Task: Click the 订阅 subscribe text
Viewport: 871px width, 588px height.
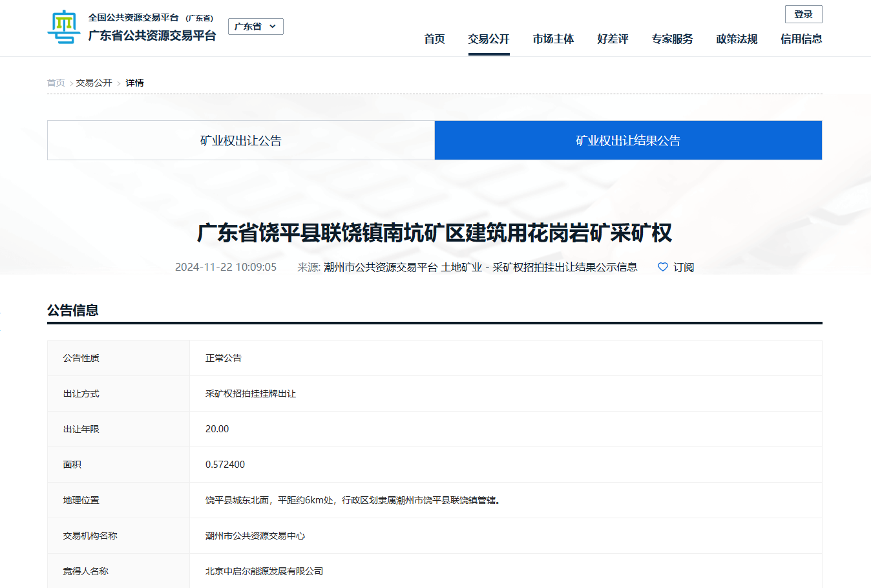Action: [x=683, y=268]
